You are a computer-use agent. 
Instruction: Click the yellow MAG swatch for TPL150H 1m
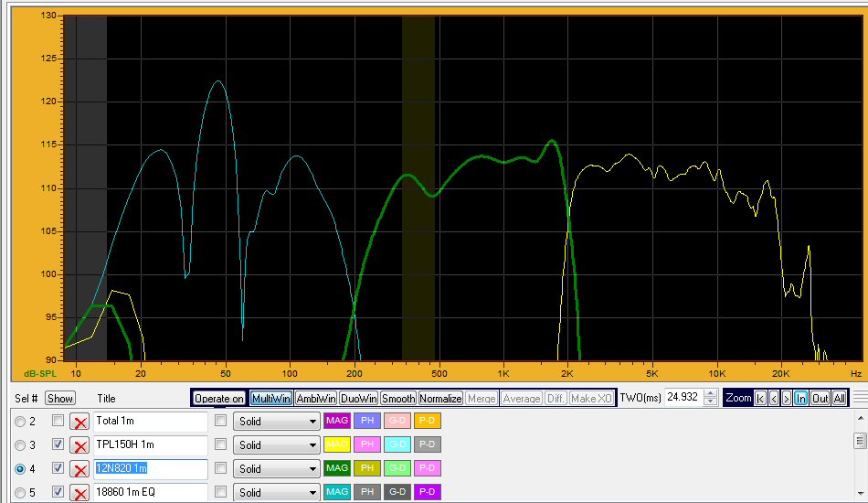pyautogui.click(x=337, y=444)
